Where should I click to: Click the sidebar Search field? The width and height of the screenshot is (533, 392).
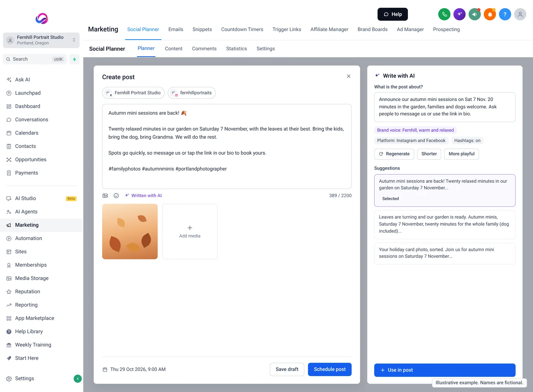click(x=35, y=59)
